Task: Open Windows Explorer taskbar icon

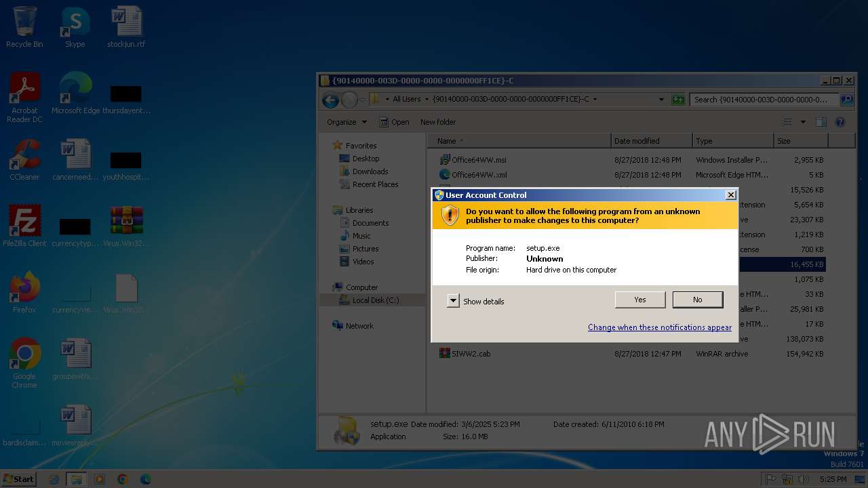Action: (x=77, y=479)
